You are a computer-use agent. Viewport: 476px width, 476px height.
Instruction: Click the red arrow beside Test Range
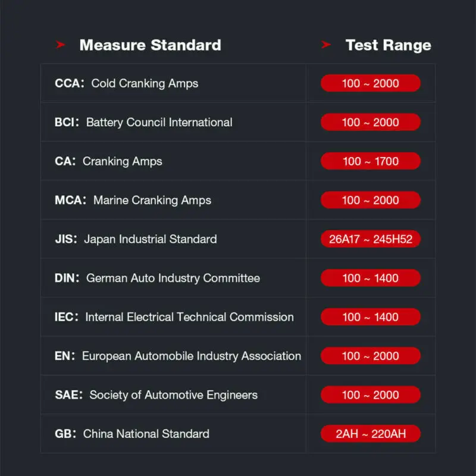click(325, 45)
